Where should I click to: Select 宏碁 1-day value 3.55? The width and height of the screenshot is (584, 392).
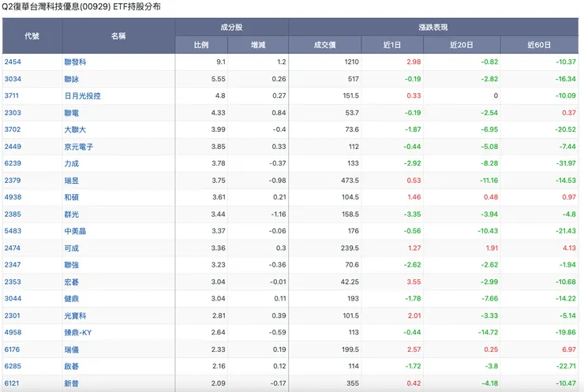tap(414, 282)
